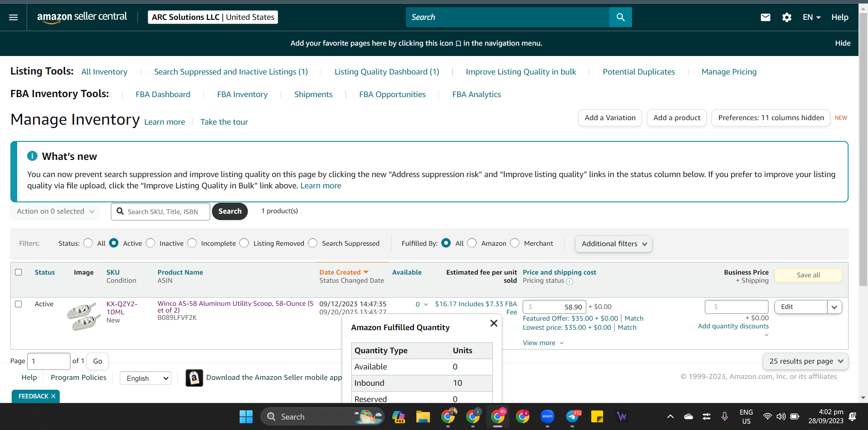Click the Save all button
The width and height of the screenshot is (868, 430).
click(808, 275)
